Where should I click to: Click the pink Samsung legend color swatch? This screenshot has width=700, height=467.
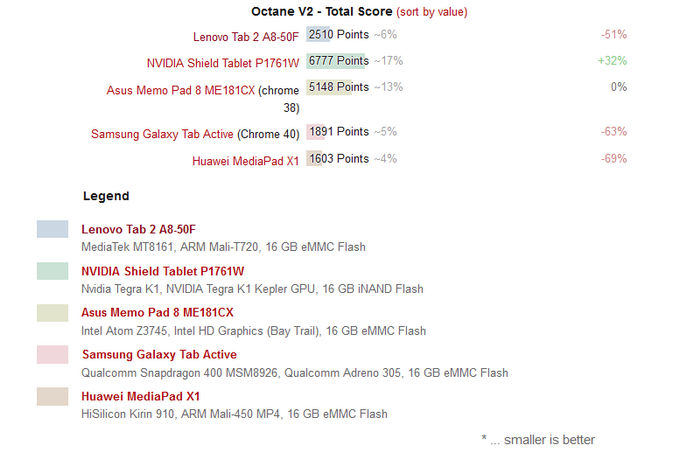52,354
